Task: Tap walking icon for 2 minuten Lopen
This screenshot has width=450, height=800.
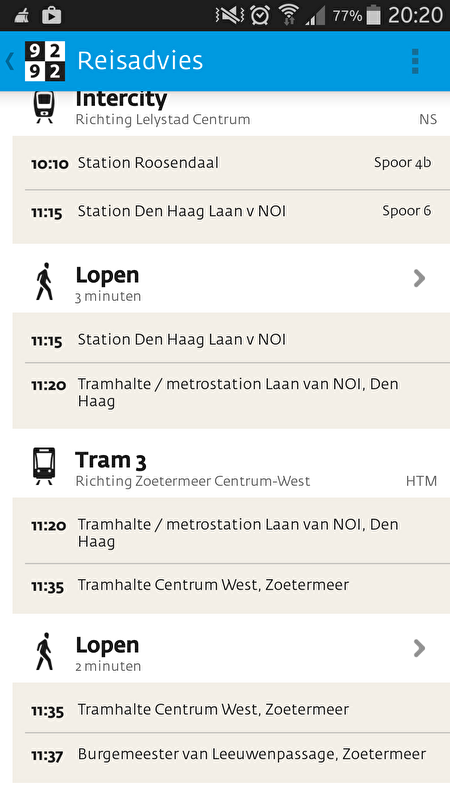Action: coord(44,652)
